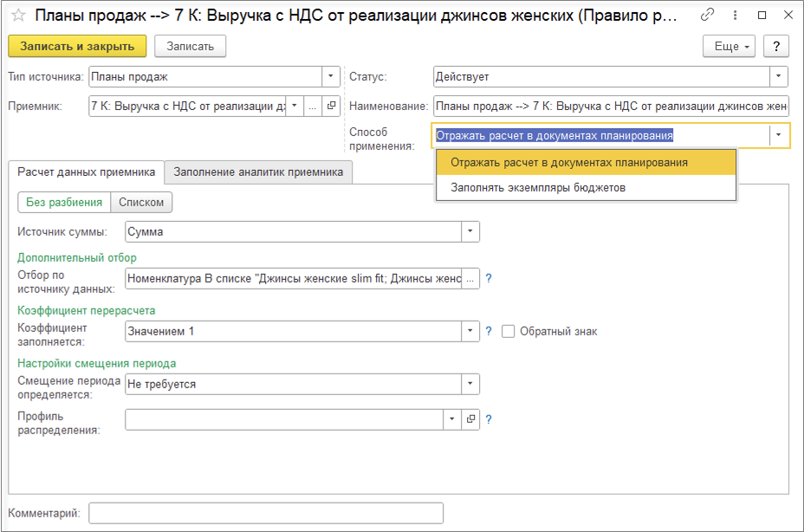Open Заполнение аналитик приемника tab

tap(258, 172)
